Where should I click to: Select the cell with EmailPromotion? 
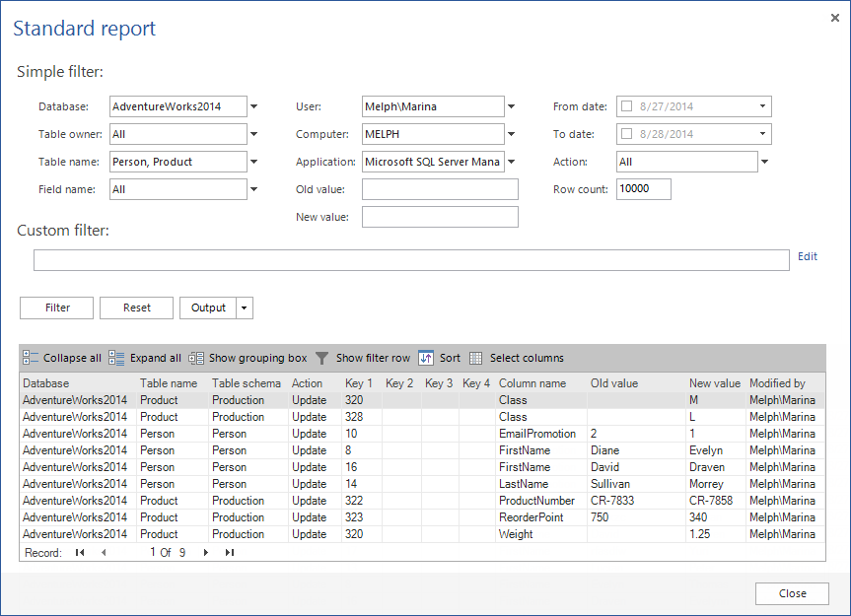(541, 434)
